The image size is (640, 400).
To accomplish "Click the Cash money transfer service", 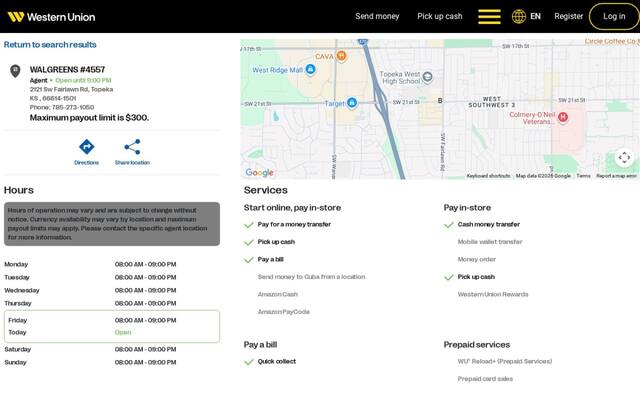I will pos(489,224).
